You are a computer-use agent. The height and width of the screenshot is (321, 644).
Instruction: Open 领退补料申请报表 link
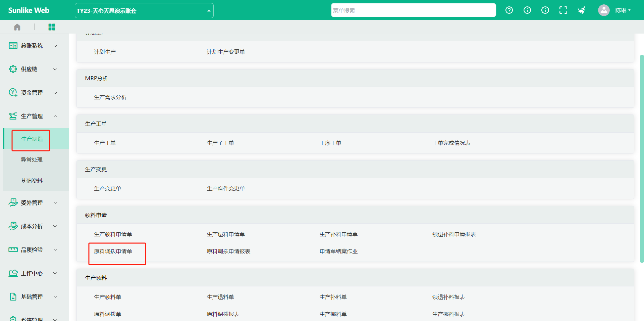click(454, 234)
